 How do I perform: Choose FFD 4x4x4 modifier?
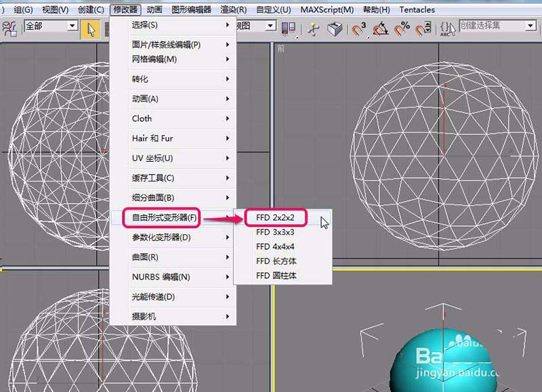pos(283,246)
